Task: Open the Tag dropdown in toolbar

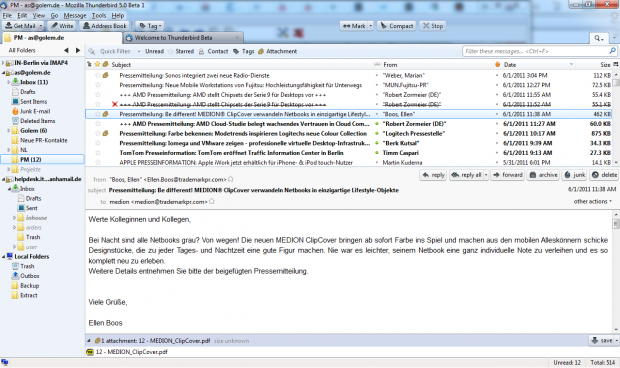Action: 149,26
